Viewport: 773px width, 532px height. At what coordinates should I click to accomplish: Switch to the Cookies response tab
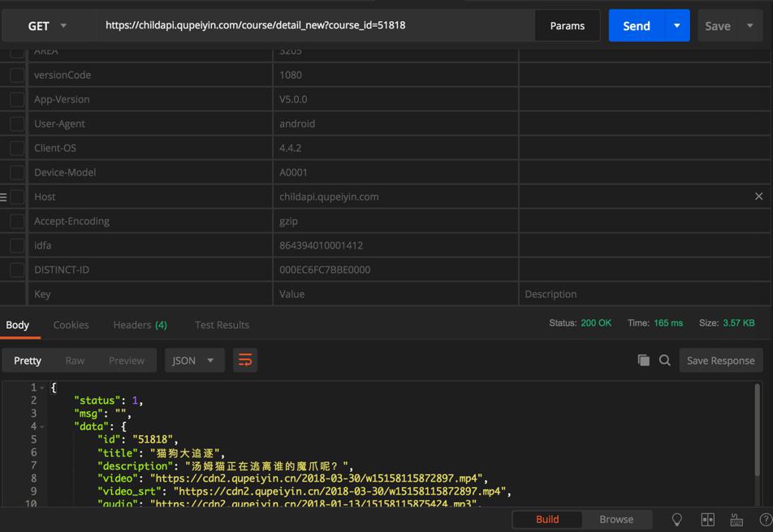(x=71, y=325)
